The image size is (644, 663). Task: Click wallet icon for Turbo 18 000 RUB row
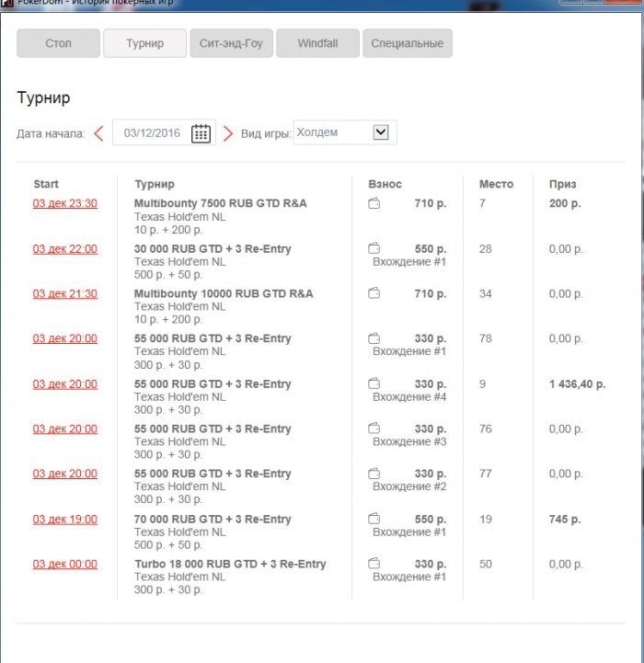374,563
